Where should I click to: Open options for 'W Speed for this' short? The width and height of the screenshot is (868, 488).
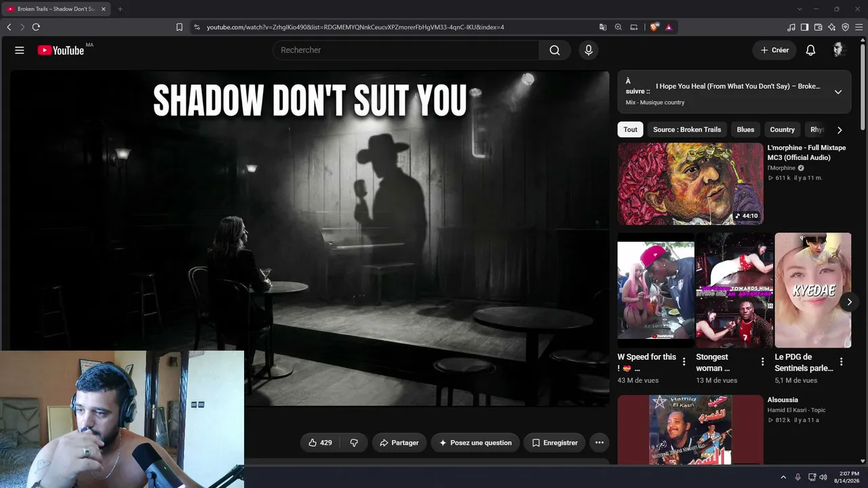(684, 362)
